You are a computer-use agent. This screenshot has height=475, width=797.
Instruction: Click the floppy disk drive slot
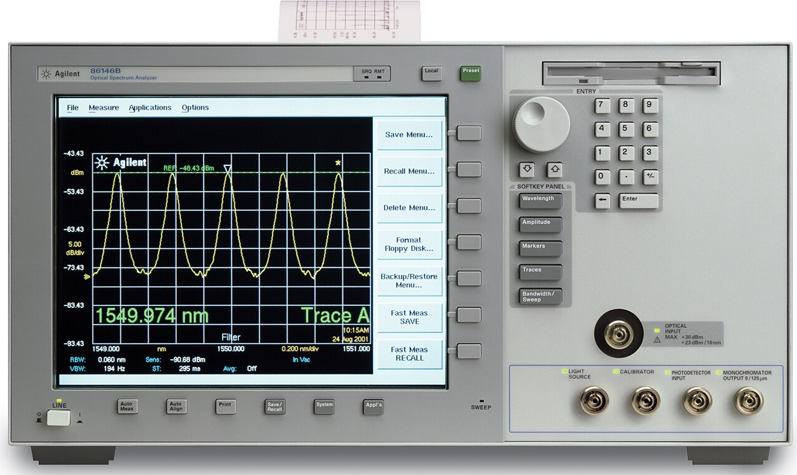click(x=631, y=74)
